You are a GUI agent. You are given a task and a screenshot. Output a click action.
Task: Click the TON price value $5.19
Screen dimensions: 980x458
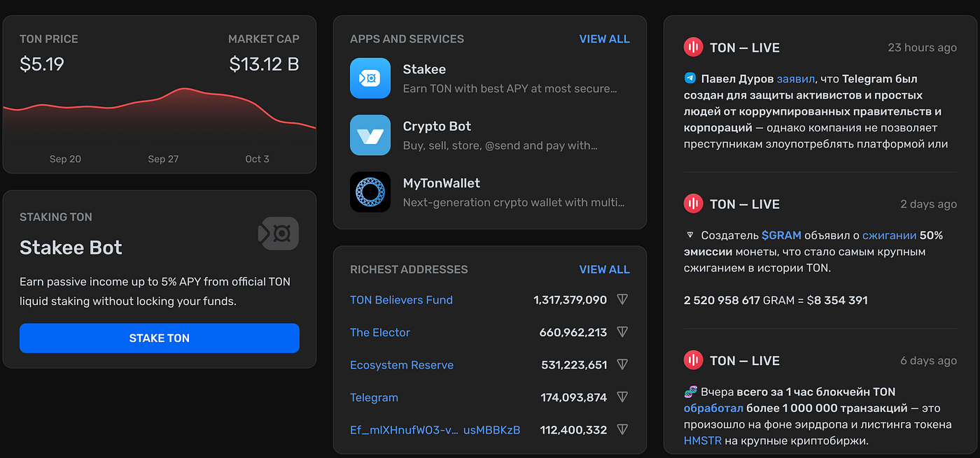(x=42, y=64)
